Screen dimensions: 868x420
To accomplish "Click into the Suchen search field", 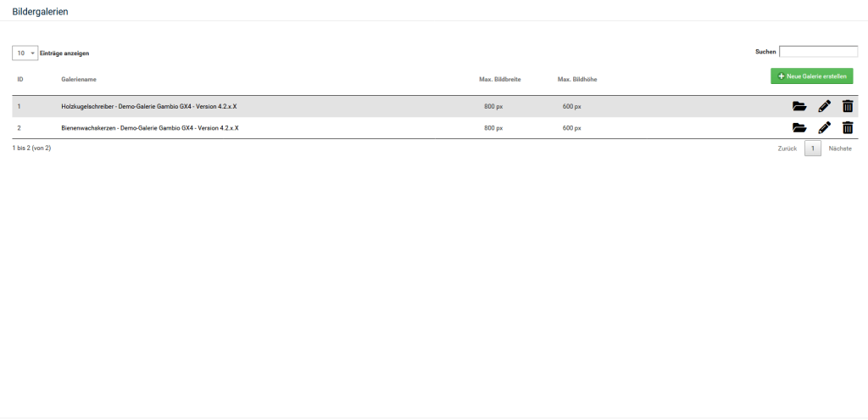I will click(818, 52).
